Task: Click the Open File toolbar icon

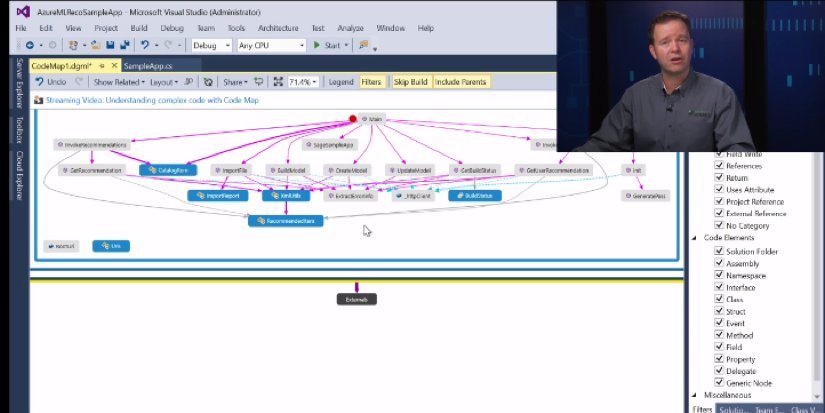Action: [96, 45]
